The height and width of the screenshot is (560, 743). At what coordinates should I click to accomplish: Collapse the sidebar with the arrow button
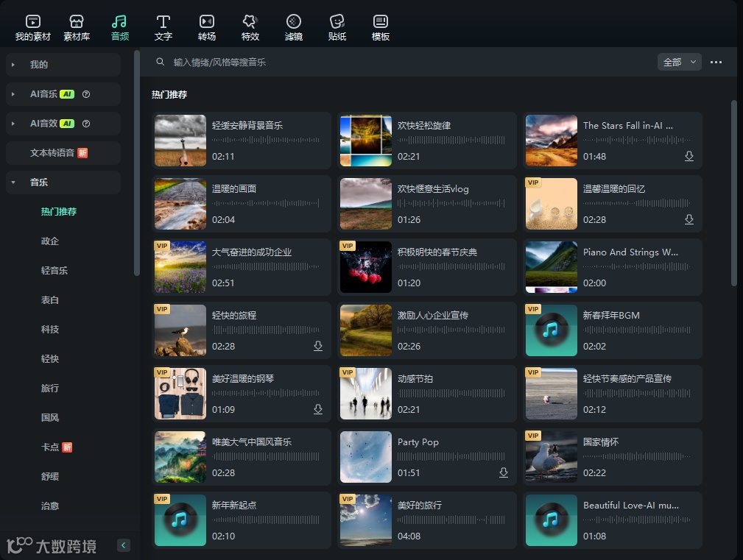[123, 545]
